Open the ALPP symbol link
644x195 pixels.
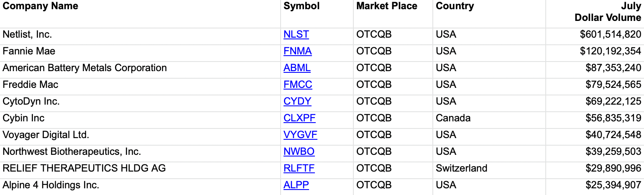tap(296, 185)
